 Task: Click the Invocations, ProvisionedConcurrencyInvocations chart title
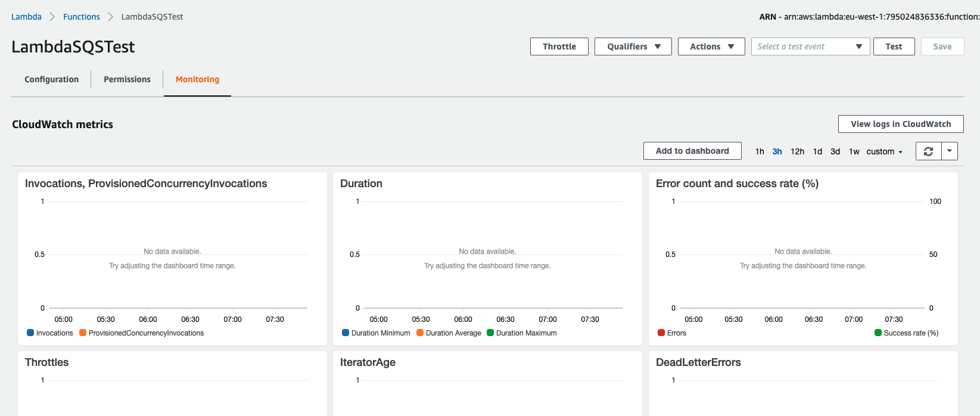coord(146,184)
